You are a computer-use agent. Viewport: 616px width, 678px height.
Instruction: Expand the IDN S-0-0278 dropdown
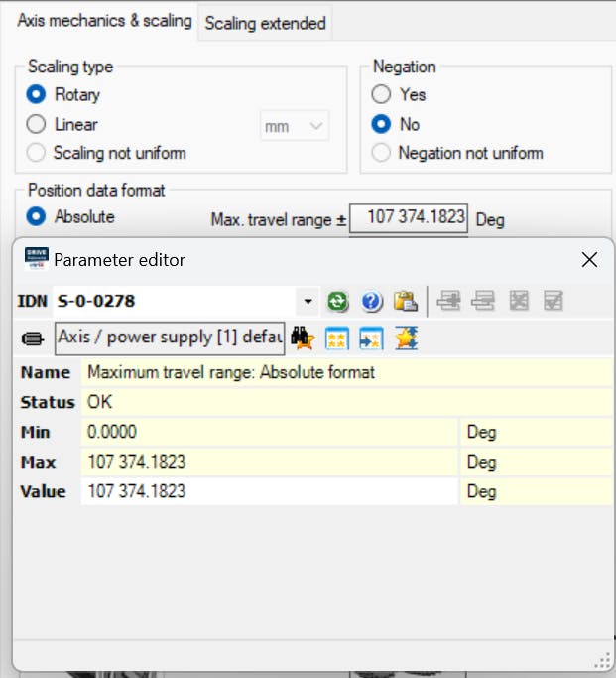pos(308,301)
